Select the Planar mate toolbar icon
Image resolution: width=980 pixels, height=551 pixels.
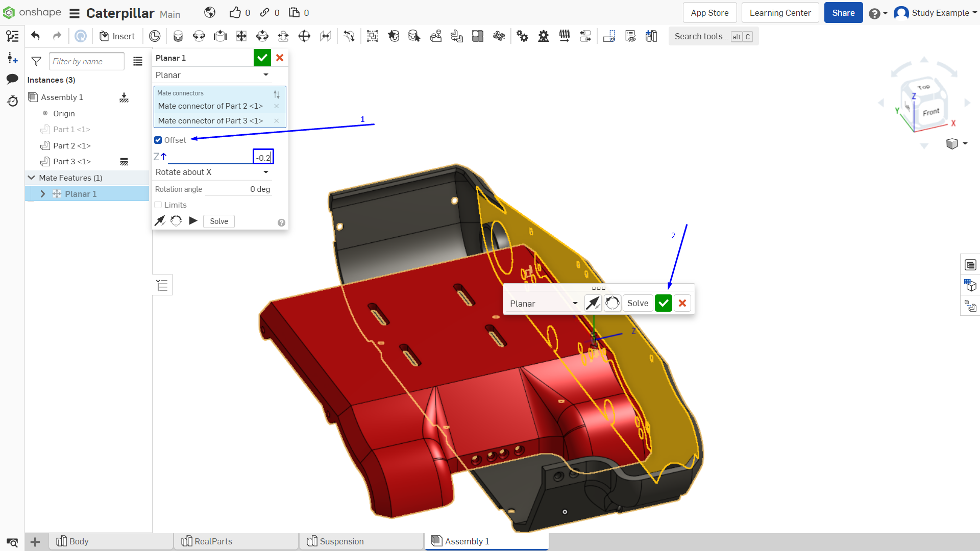pyautogui.click(x=241, y=36)
